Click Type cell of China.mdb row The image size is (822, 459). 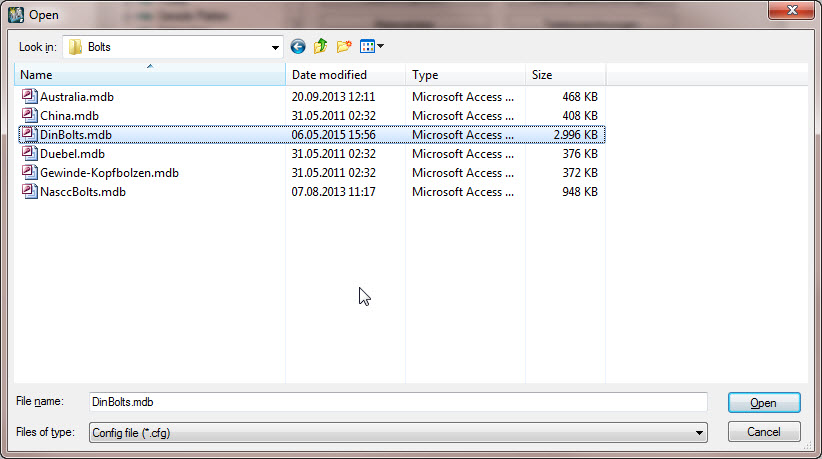coord(463,116)
